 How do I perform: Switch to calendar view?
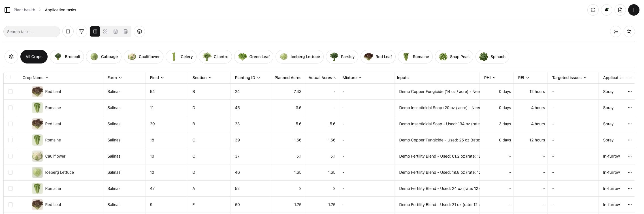pos(116,31)
